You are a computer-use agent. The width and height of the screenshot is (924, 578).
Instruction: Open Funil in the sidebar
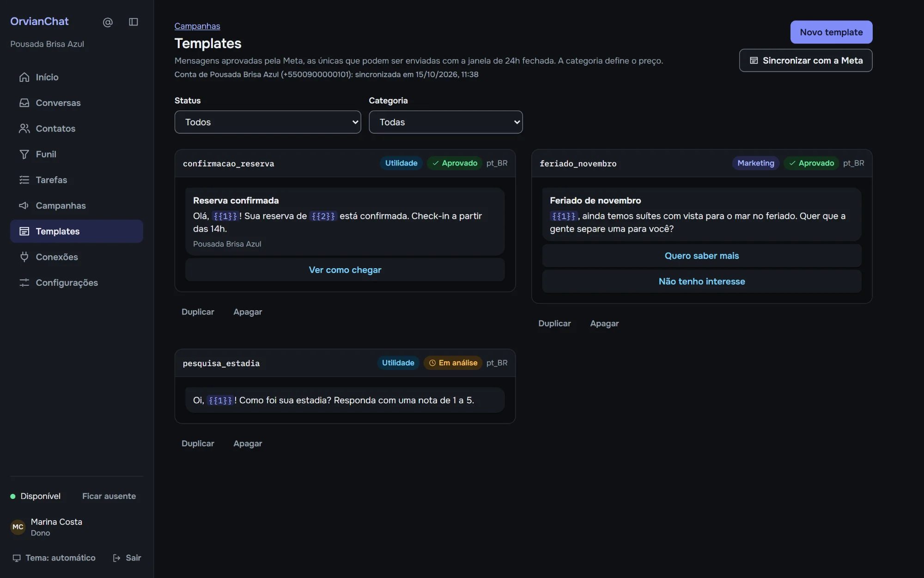(77, 154)
